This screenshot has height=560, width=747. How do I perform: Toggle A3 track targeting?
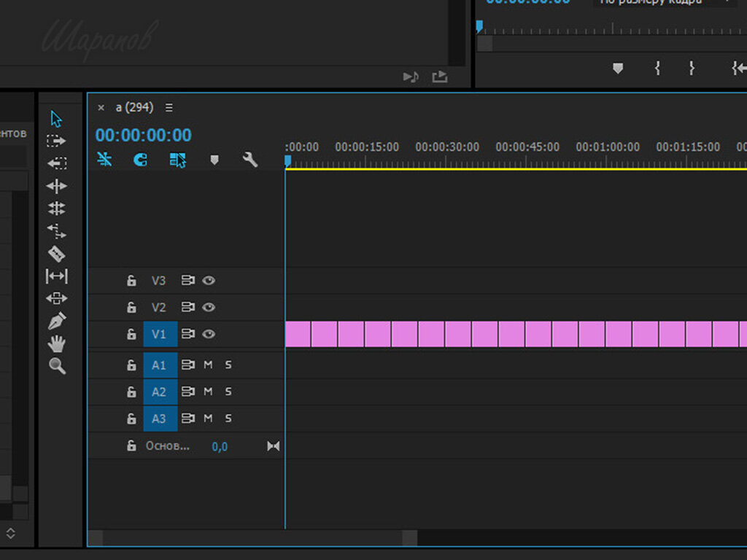click(160, 419)
